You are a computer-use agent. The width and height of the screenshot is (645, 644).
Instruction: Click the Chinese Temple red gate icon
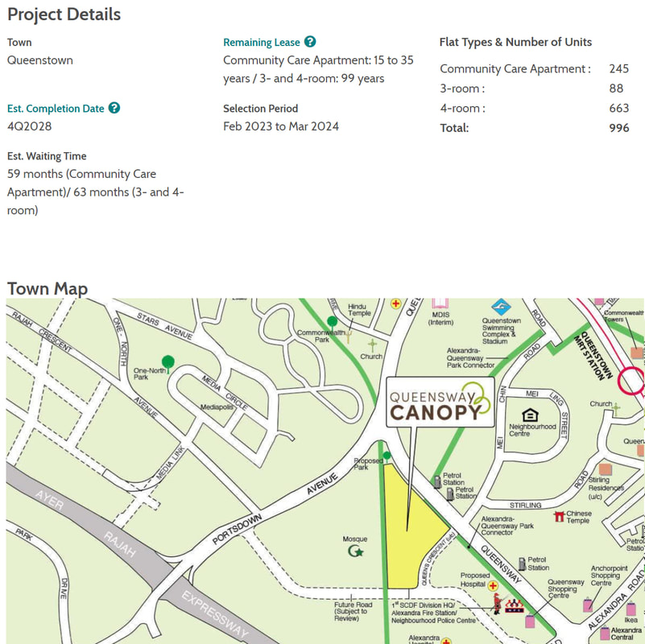pos(559,516)
